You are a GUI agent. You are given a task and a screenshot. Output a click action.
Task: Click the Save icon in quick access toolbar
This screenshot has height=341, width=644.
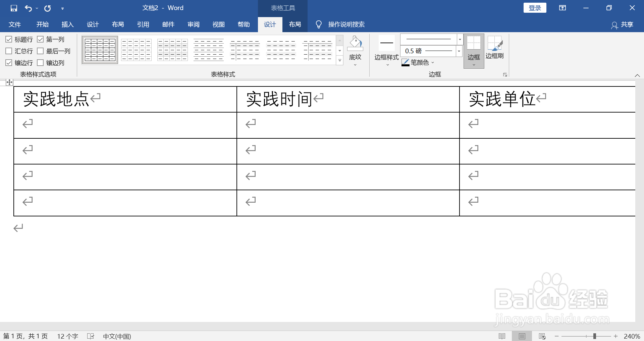pyautogui.click(x=14, y=8)
